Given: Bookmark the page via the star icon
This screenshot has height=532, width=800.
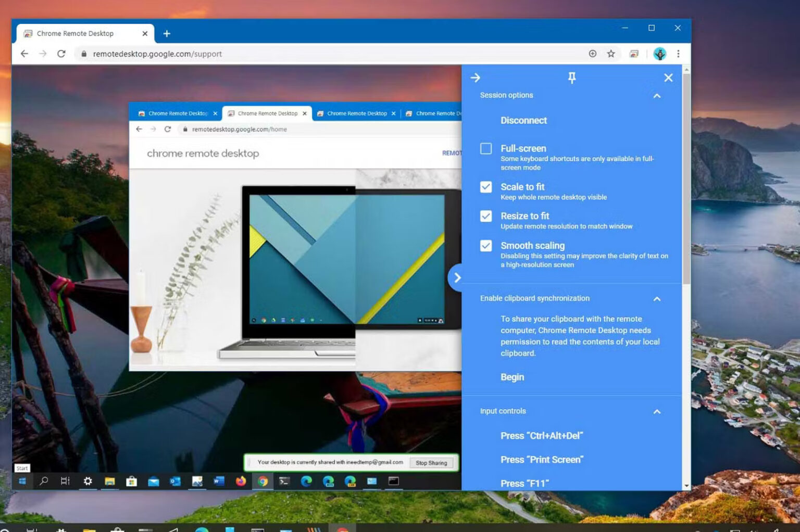Looking at the screenshot, I should click(x=610, y=53).
